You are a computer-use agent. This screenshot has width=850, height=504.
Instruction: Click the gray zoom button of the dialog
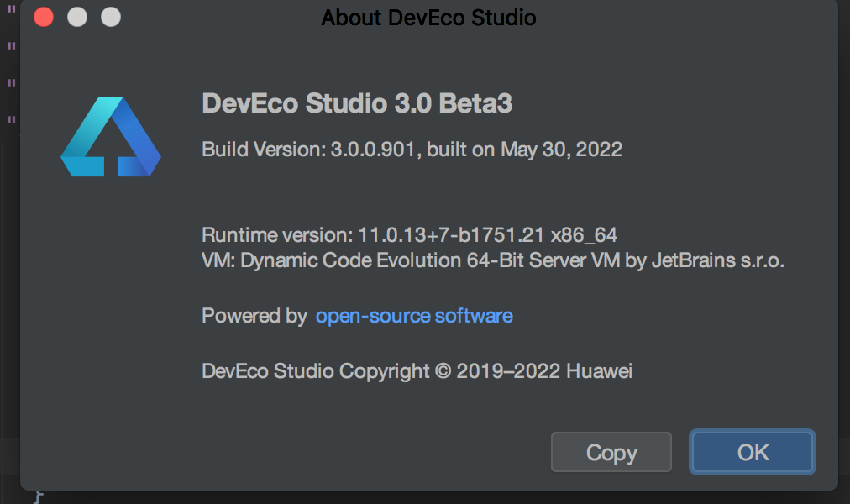[x=111, y=17]
